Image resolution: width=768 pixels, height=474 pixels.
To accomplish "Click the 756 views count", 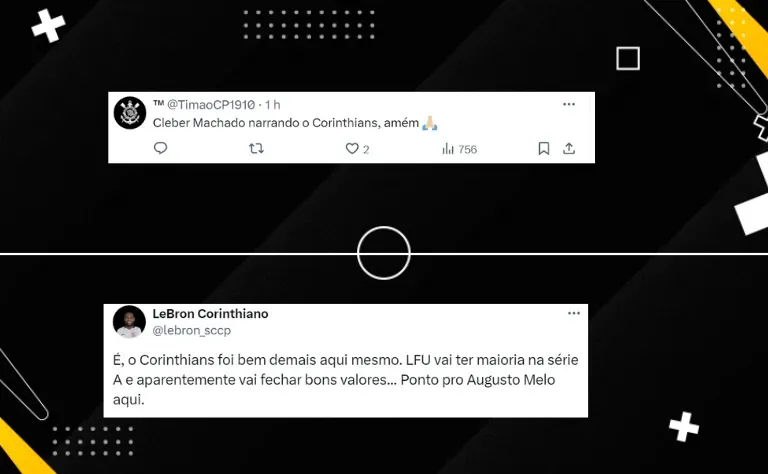I will [x=467, y=149].
